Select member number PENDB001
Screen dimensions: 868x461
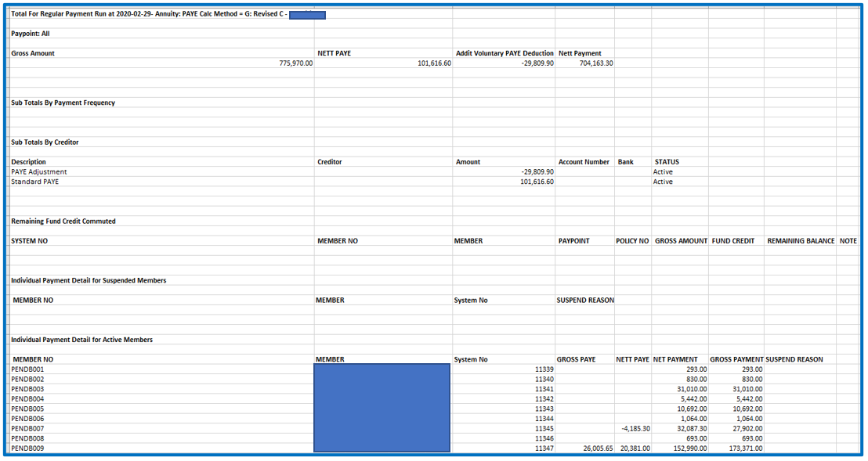pos(27,369)
